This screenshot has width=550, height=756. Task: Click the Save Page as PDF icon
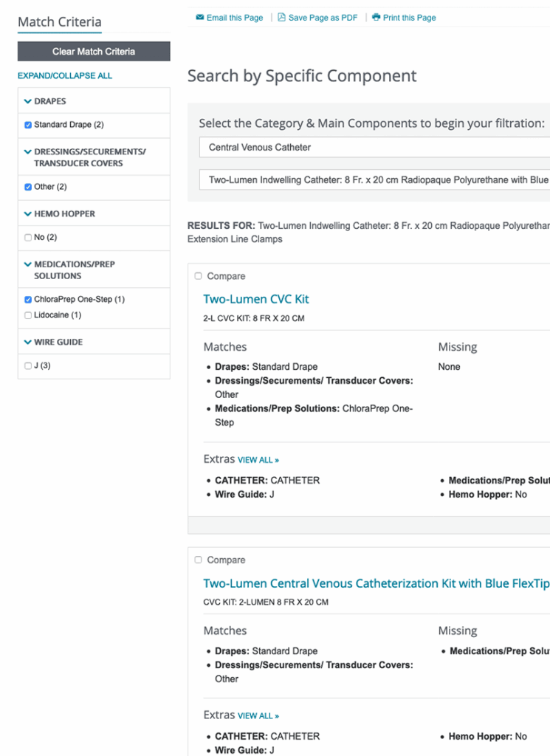pos(281,18)
